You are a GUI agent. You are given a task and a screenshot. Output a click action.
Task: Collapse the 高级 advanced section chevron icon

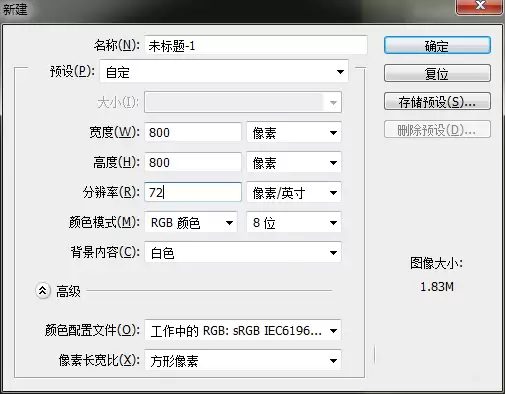tap(42, 291)
